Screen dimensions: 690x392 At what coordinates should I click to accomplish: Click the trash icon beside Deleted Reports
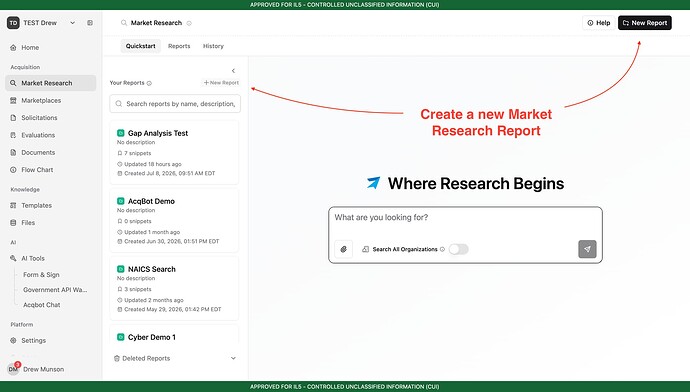tap(117, 359)
